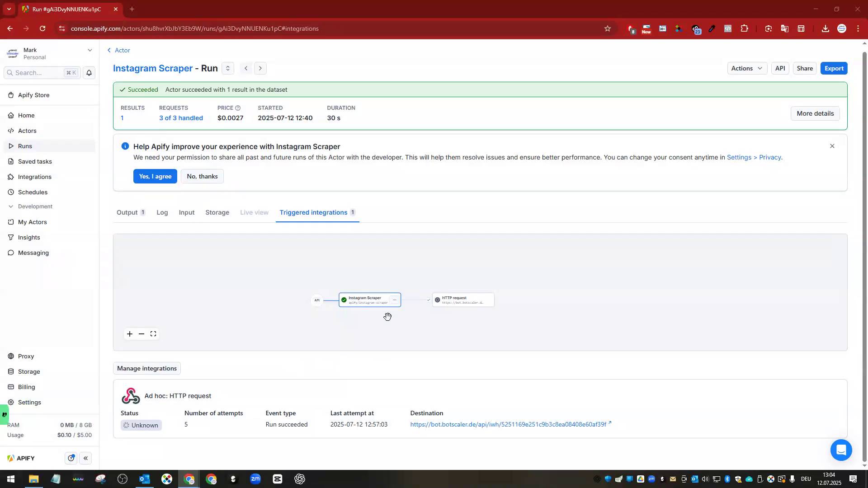Dismiss the Help Apify improve banner
868x488 pixels.
click(832, 146)
